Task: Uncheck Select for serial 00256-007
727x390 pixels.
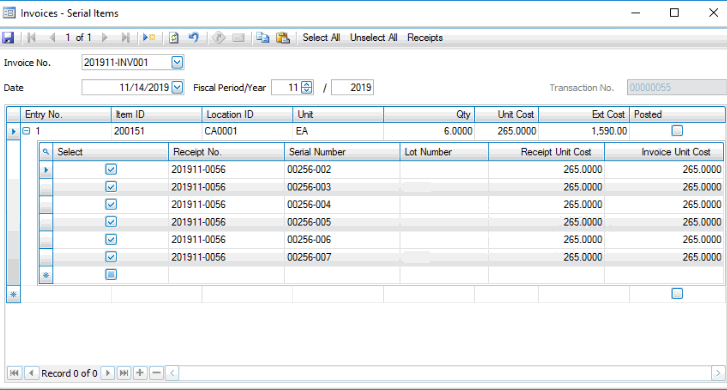Action: click(x=111, y=257)
